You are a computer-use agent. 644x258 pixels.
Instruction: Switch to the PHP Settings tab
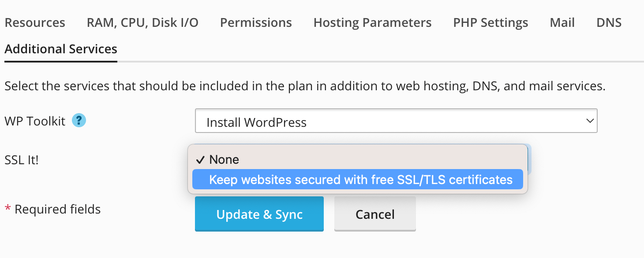pyautogui.click(x=490, y=23)
